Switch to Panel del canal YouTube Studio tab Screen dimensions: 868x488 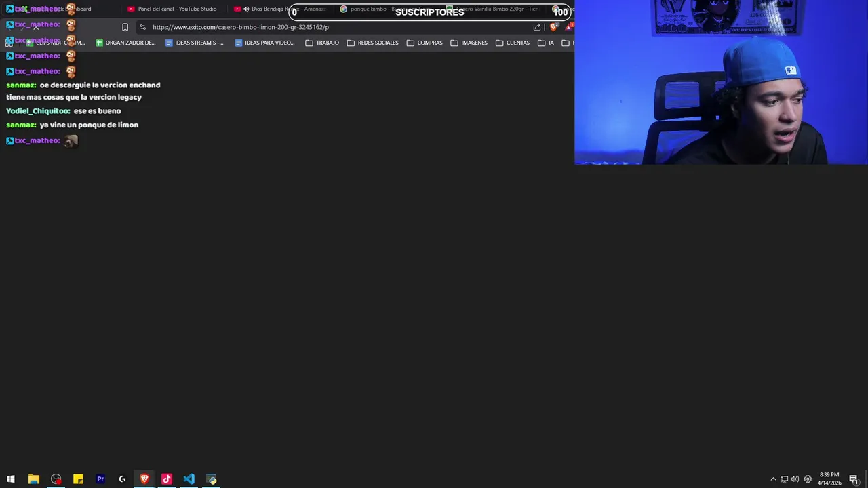pyautogui.click(x=172, y=9)
